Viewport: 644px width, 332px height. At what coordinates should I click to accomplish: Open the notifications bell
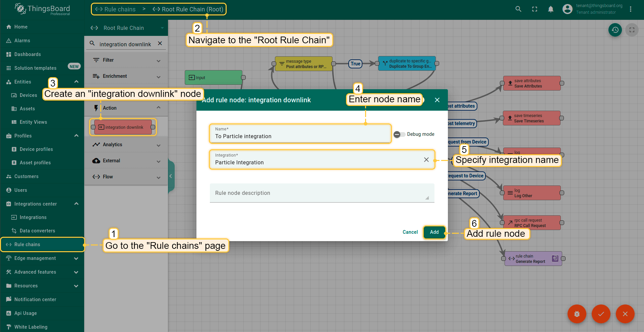(550, 9)
